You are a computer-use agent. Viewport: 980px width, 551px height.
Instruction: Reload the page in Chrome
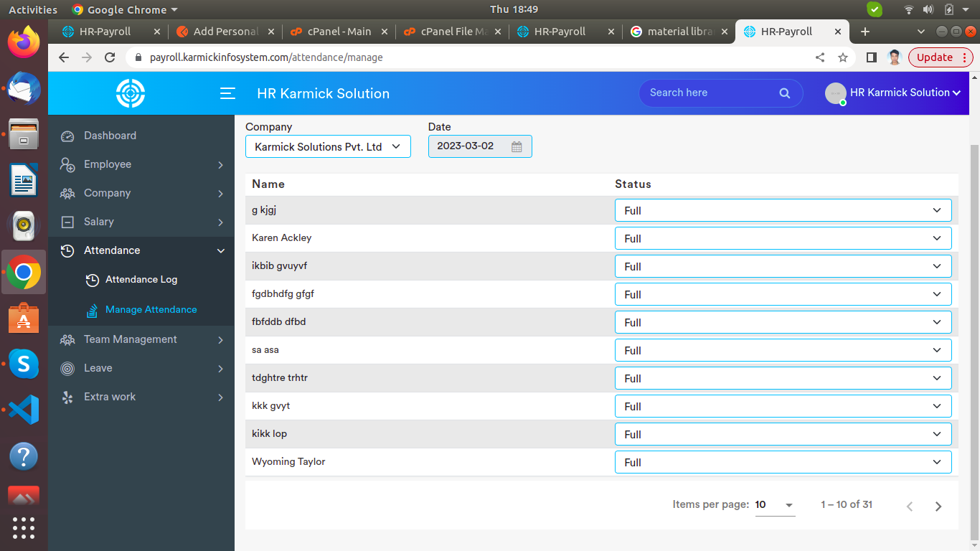(110, 57)
